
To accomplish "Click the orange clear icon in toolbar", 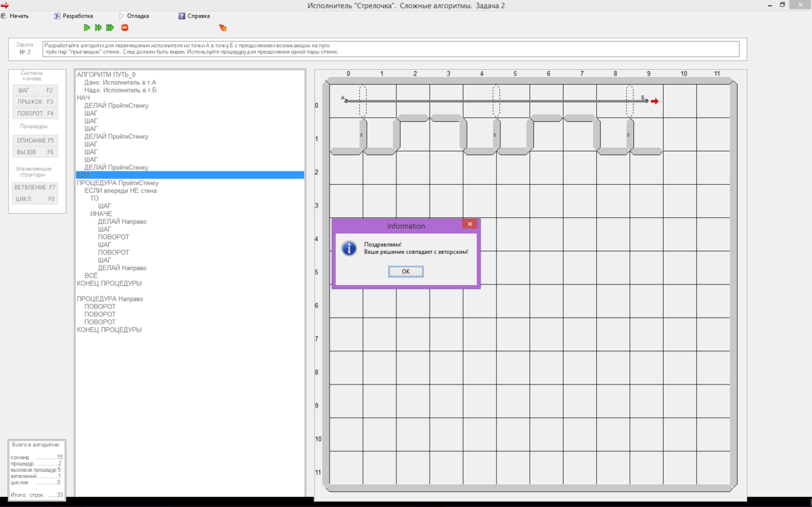I will 223,28.
